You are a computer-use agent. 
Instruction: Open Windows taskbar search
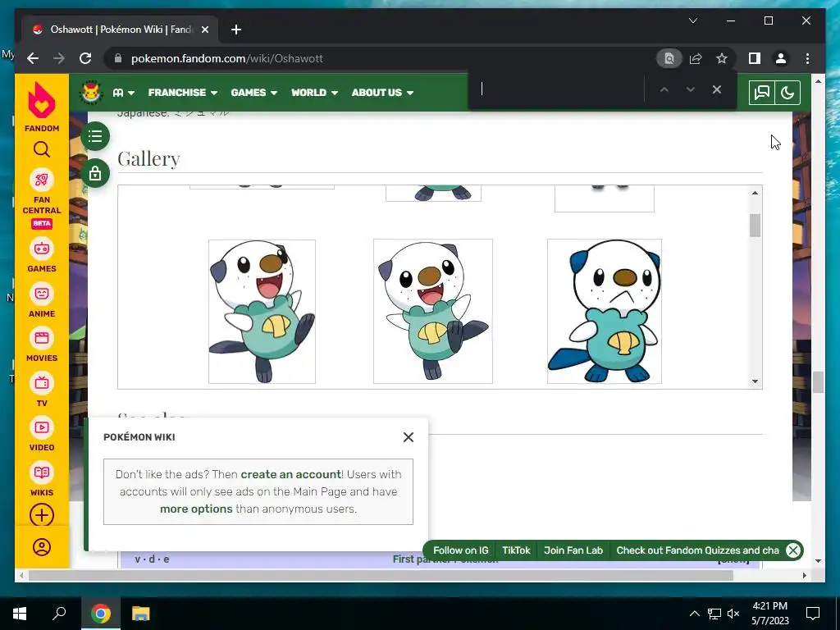pyautogui.click(x=59, y=614)
